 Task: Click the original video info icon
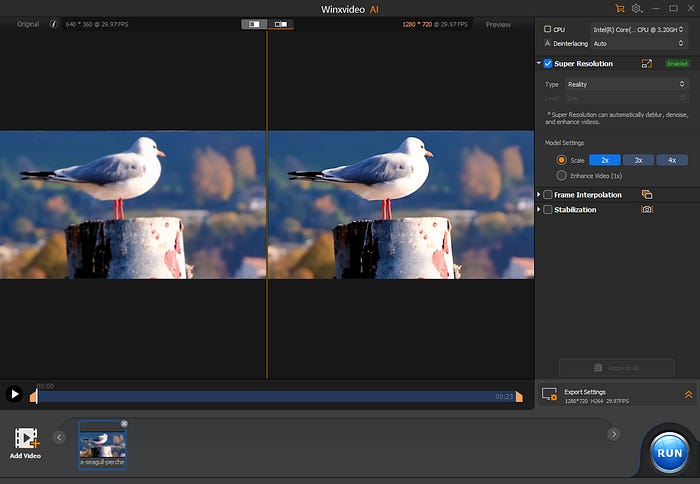point(54,24)
